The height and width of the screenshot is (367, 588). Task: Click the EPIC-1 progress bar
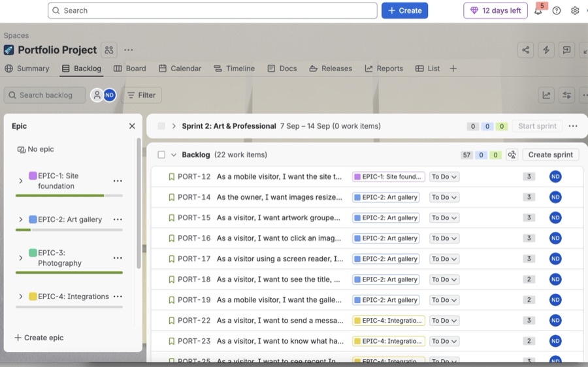tap(69, 196)
